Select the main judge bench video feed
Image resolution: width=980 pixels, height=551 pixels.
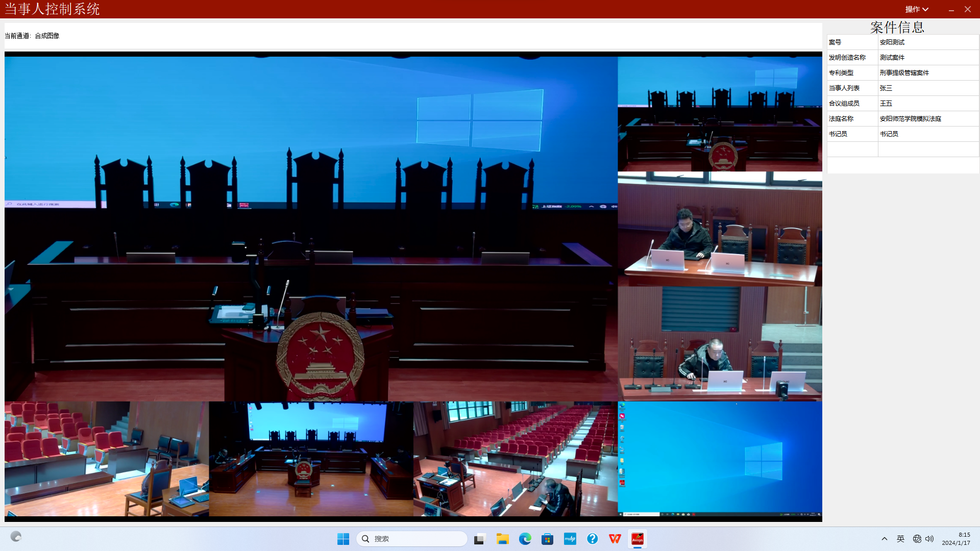[311, 229]
